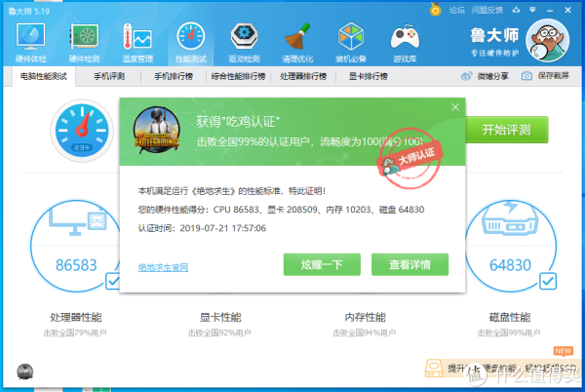
Task: Click the speedometer gauge showing 234
Action: (x=82, y=130)
